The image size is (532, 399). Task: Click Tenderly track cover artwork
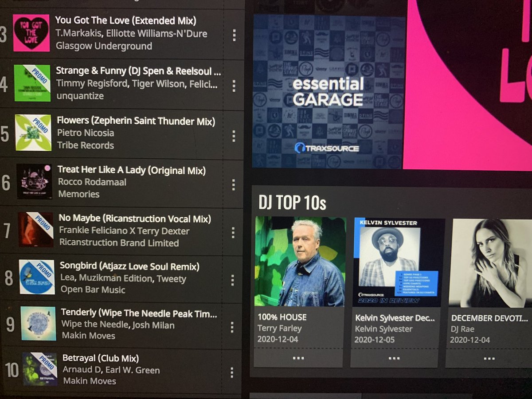coord(38,324)
